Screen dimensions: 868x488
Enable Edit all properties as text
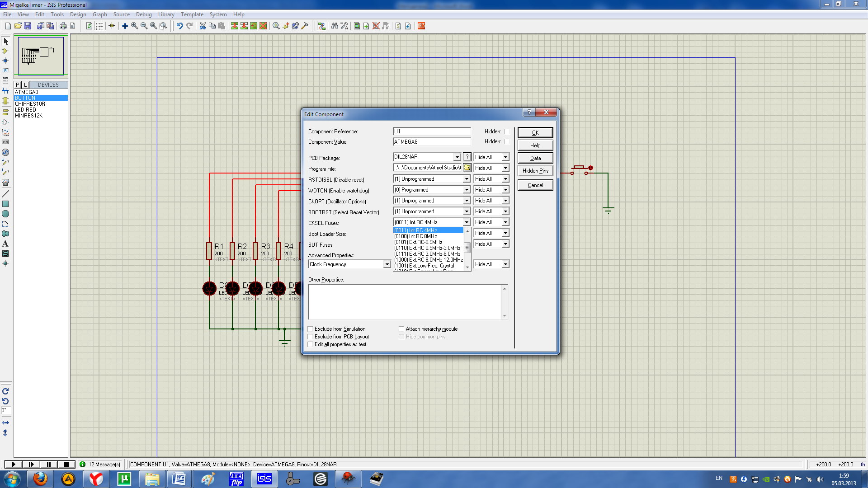[x=311, y=344]
